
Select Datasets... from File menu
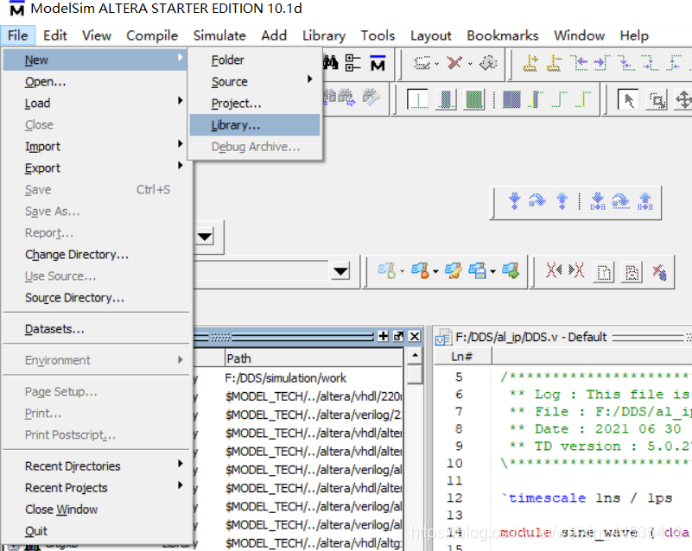pos(95,329)
